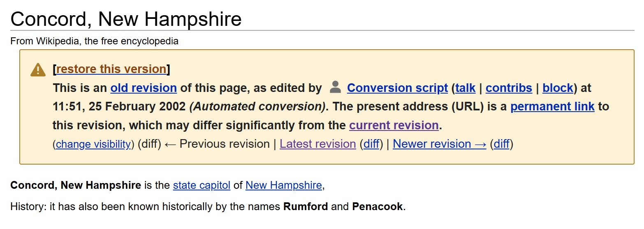View the editor's 'contribs' link

509,88
